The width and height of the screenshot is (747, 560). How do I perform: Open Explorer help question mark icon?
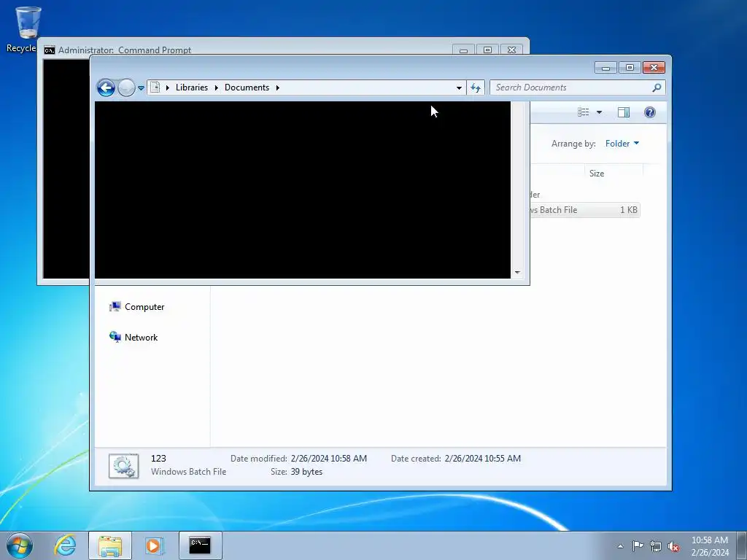[650, 112]
